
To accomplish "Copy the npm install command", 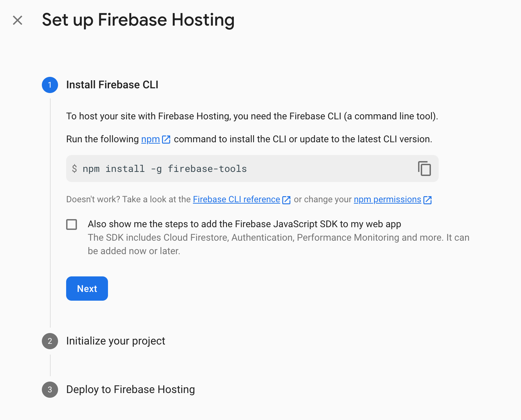I will (424, 169).
